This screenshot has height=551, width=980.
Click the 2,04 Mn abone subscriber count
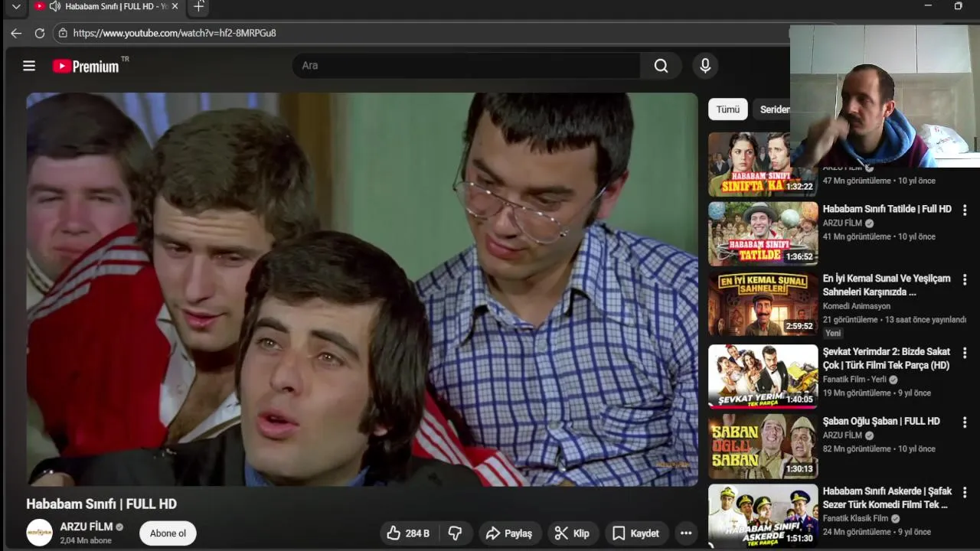(86, 540)
